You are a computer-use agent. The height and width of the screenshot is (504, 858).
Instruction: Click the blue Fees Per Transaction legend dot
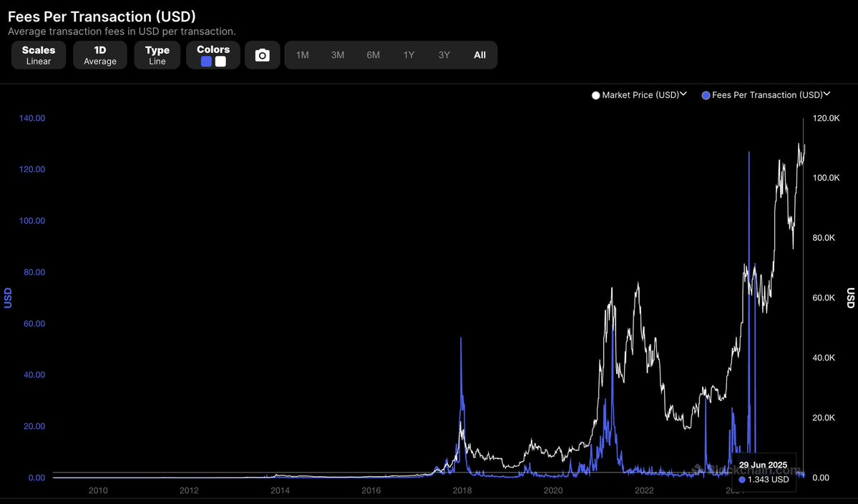click(x=706, y=95)
